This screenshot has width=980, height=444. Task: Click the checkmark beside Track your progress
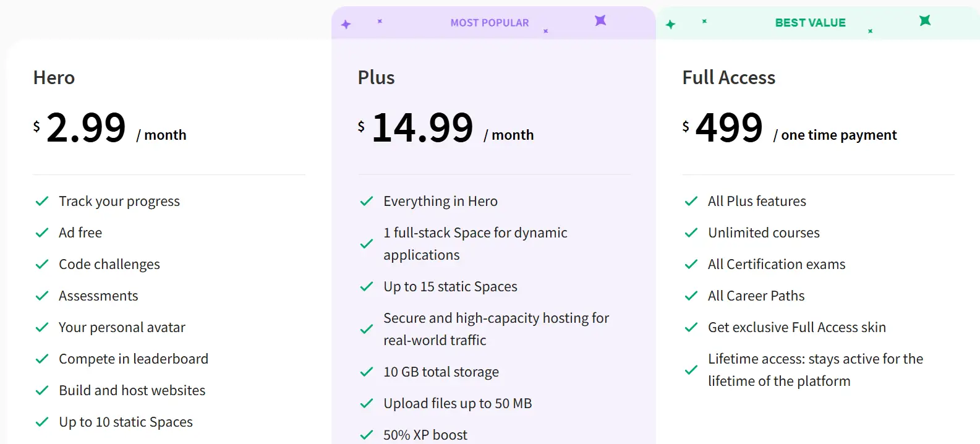pyautogui.click(x=42, y=202)
